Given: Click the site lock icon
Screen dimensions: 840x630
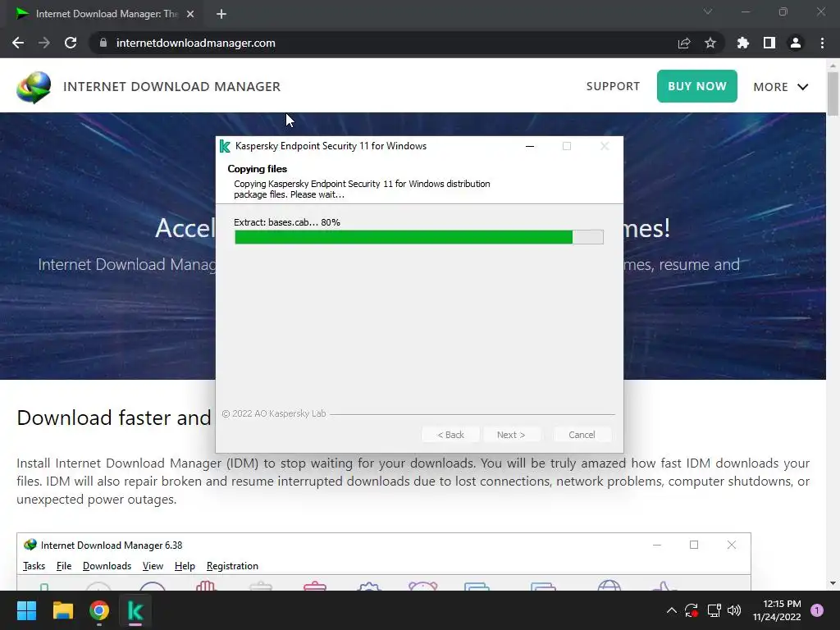Looking at the screenshot, I should click(x=103, y=43).
